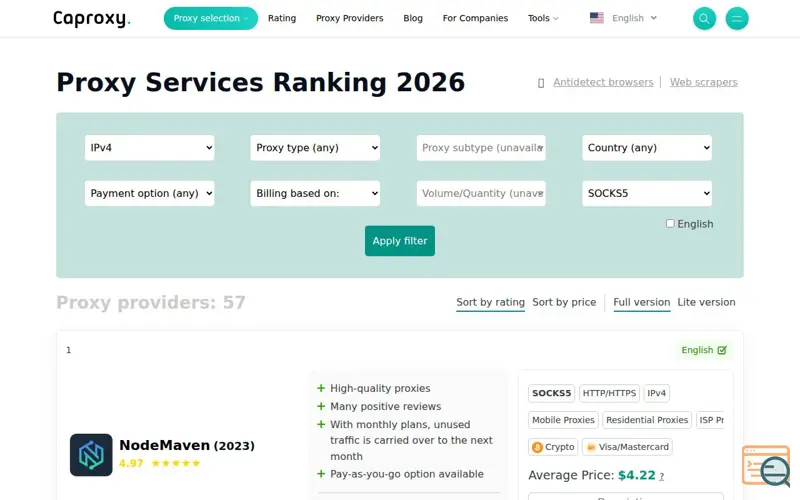The width and height of the screenshot is (800, 500).
Task: Click the NodeMaven logo
Action: [91, 455]
